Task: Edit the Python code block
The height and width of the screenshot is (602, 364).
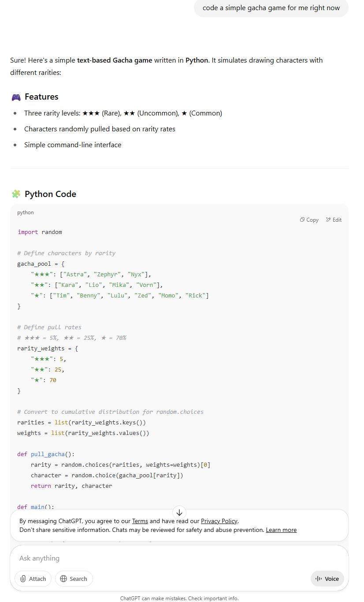Action: tap(334, 220)
